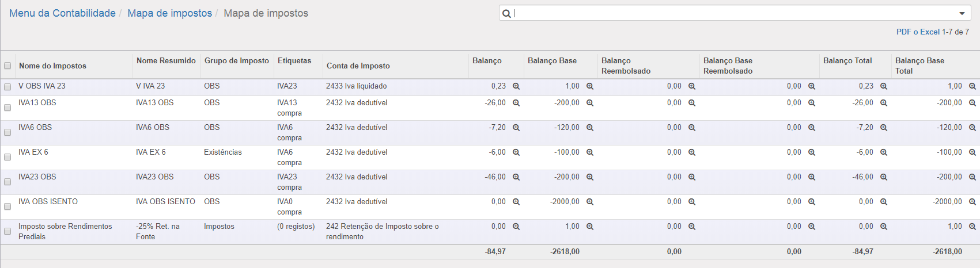Select the IVA OBS ISENTO row checkbox
This screenshot has height=268, width=980.
(x=7, y=206)
